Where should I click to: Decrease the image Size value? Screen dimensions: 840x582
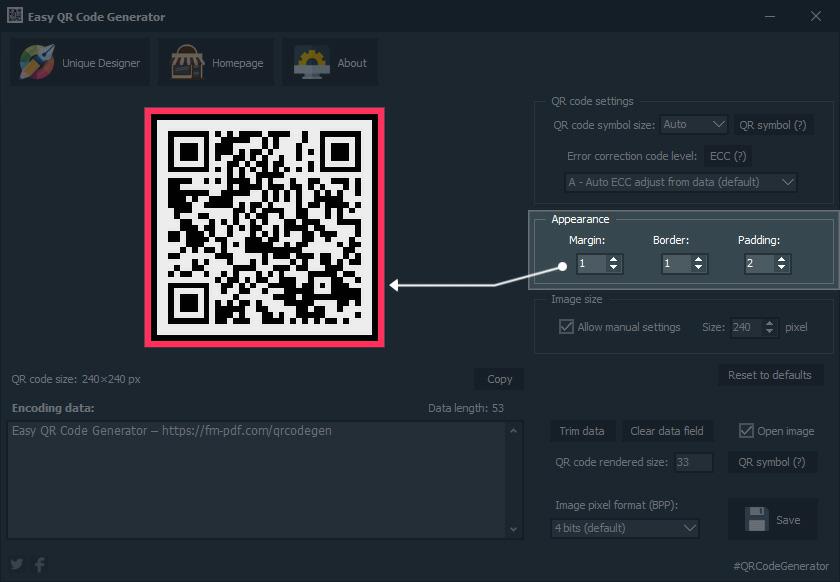(770, 332)
